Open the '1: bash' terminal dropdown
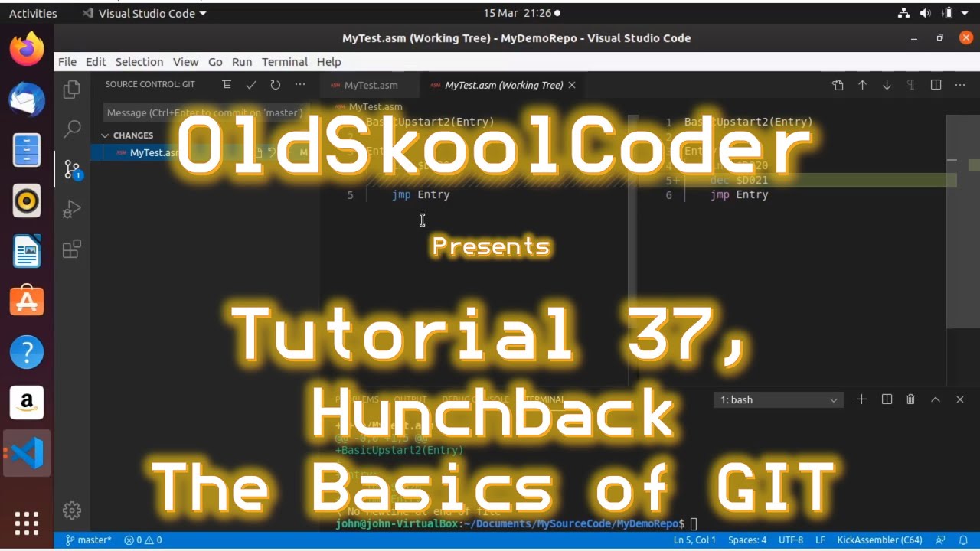Screen dimensions: 980x551 (778, 399)
